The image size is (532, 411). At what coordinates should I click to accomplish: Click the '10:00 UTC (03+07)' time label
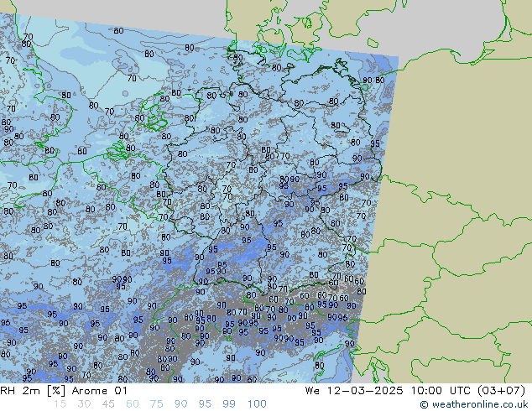point(468,391)
